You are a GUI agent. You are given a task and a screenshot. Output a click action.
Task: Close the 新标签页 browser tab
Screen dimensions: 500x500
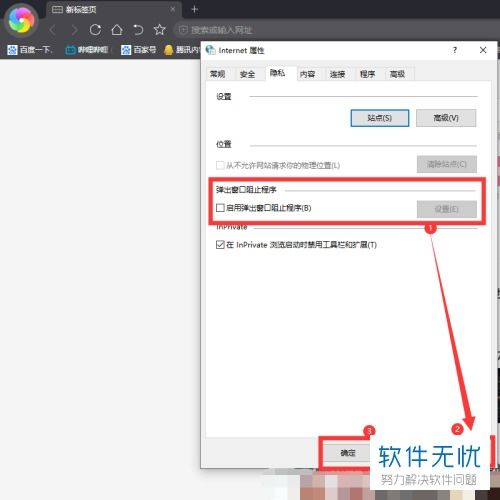coord(173,9)
